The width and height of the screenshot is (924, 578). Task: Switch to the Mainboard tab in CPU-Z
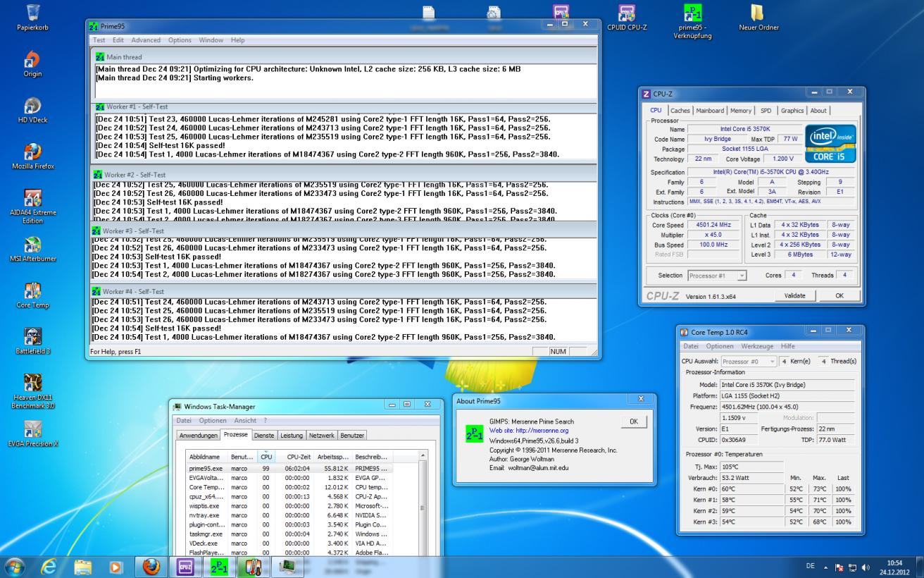point(710,110)
